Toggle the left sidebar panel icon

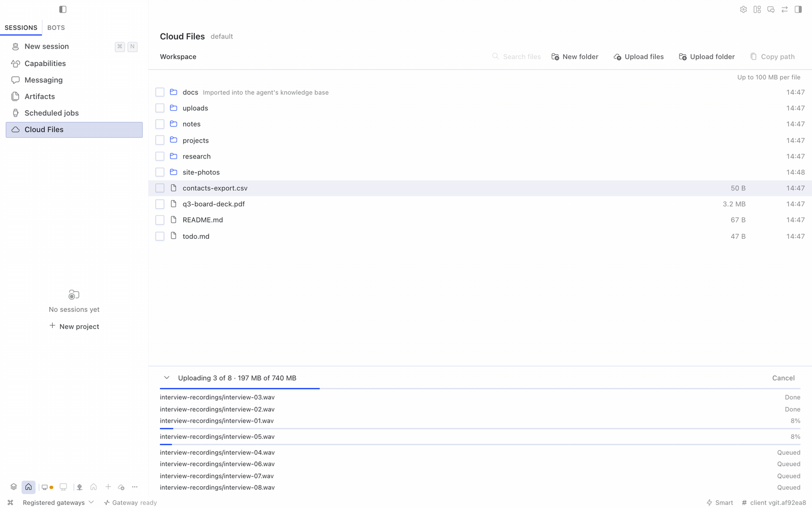(x=63, y=9)
